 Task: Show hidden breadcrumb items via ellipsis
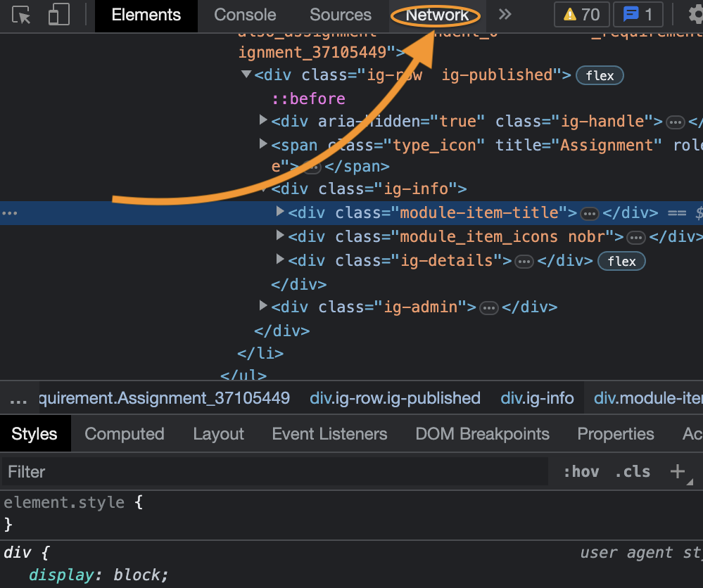[x=18, y=398]
